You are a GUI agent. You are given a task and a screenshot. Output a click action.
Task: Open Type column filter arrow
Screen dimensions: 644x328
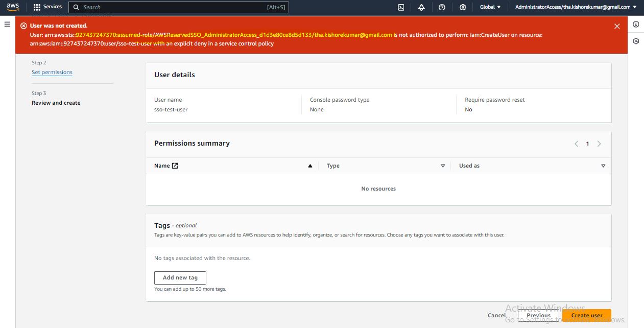pyautogui.click(x=443, y=166)
